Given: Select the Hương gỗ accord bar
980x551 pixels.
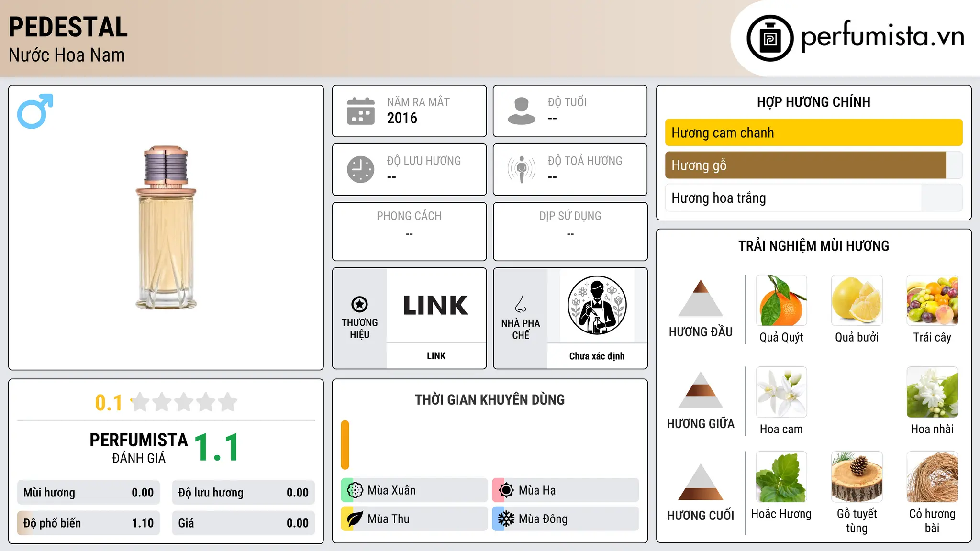Looking at the screenshot, I should tap(813, 165).
